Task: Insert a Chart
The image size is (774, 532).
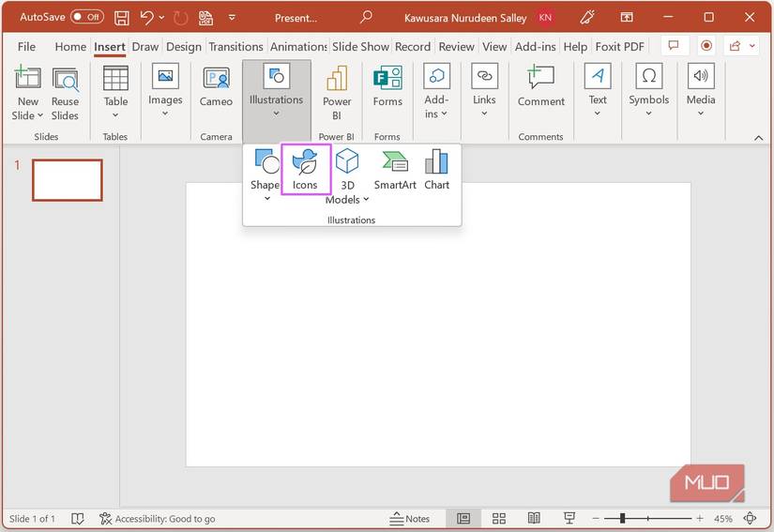Action: click(437, 170)
